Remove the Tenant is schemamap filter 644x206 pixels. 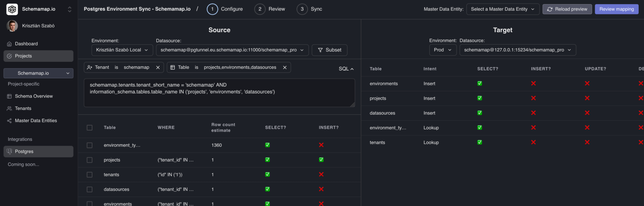[x=158, y=67]
